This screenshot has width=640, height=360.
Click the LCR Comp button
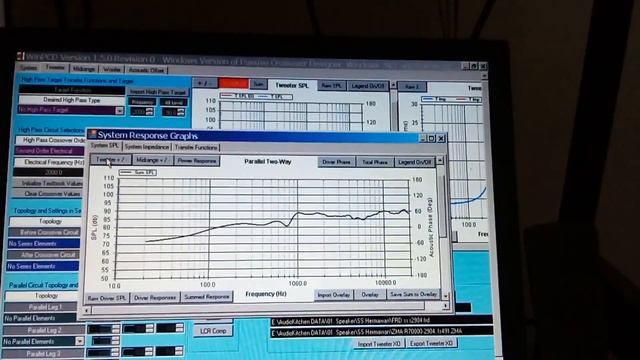tap(213, 331)
